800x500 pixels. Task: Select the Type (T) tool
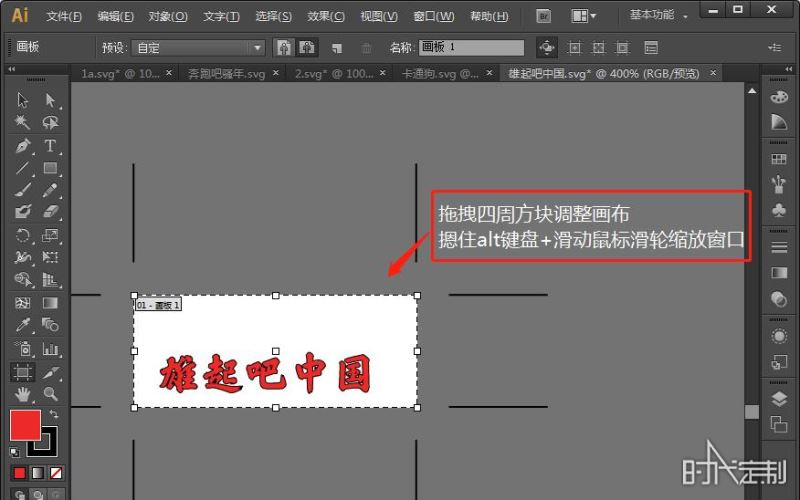click(50, 145)
